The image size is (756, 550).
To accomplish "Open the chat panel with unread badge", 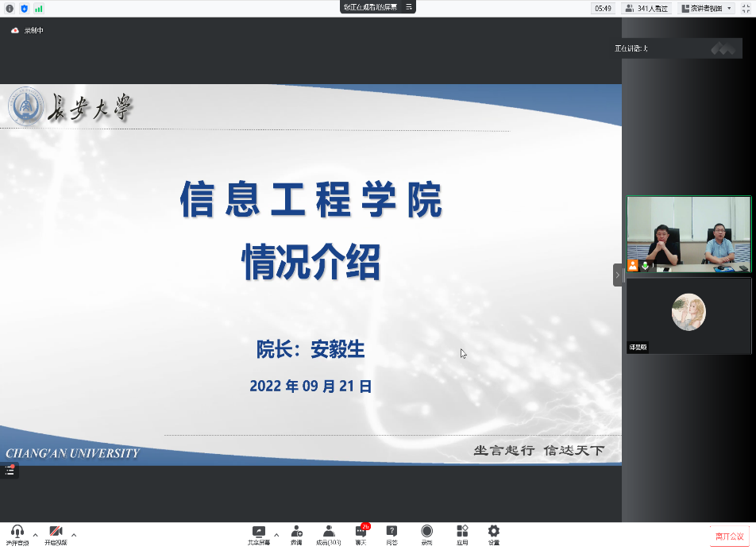I will [x=361, y=532].
